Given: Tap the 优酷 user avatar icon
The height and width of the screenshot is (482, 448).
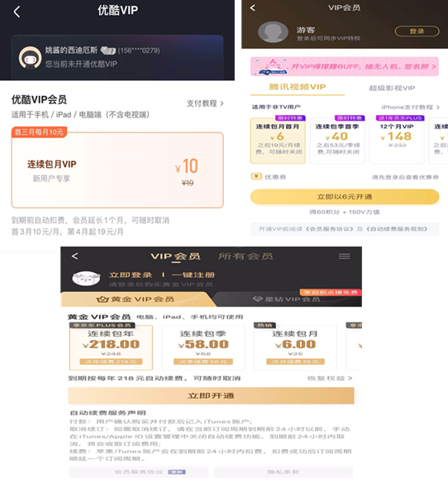Looking at the screenshot, I should (x=30, y=58).
